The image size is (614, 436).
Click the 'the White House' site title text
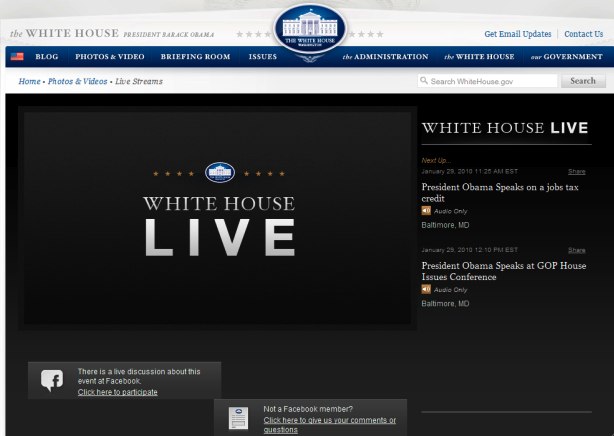click(65, 33)
